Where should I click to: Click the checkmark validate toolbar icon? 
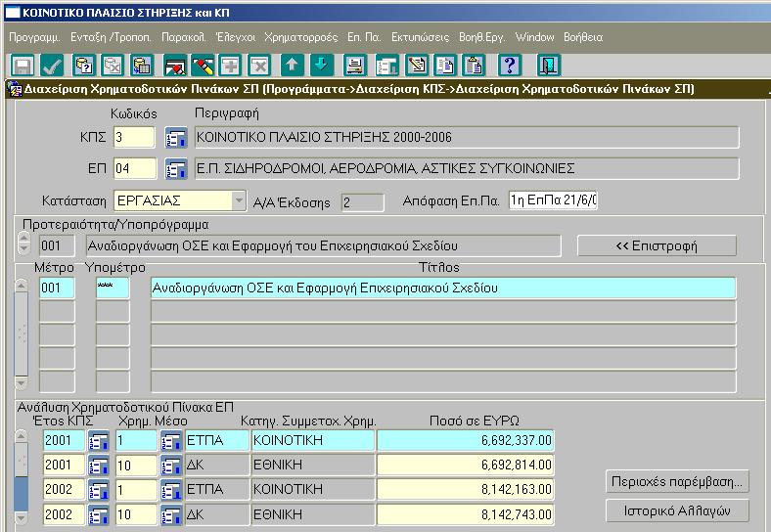[x=52, y=66]
